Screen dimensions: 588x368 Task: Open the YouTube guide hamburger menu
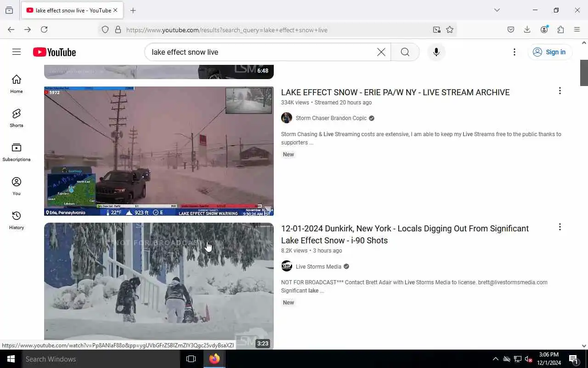click(17, 52)
